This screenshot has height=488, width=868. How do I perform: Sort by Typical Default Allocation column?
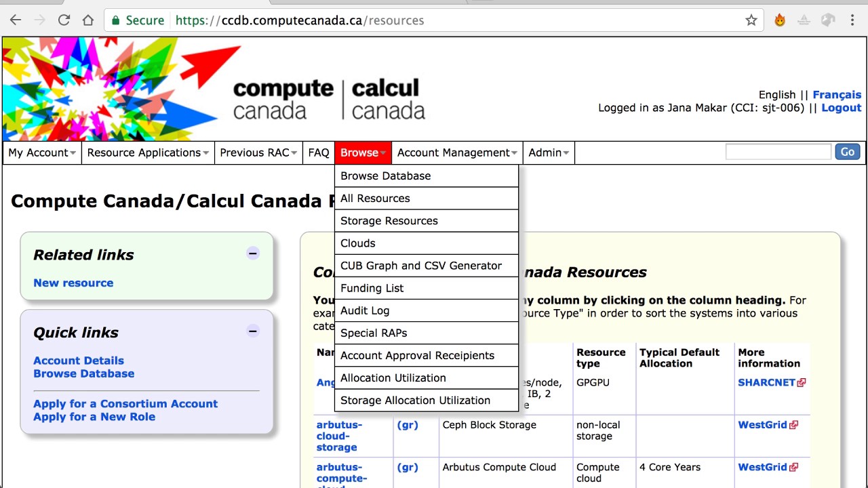pos(679,358)
